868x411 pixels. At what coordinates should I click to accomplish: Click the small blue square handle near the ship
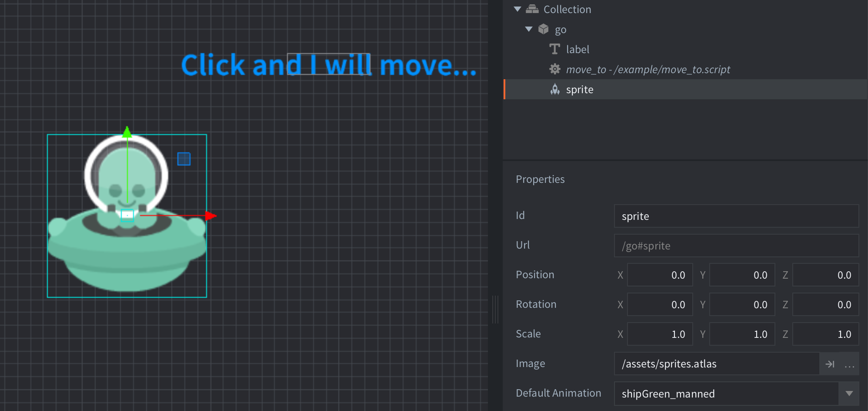pyautogui.click(x=184, y=159)
